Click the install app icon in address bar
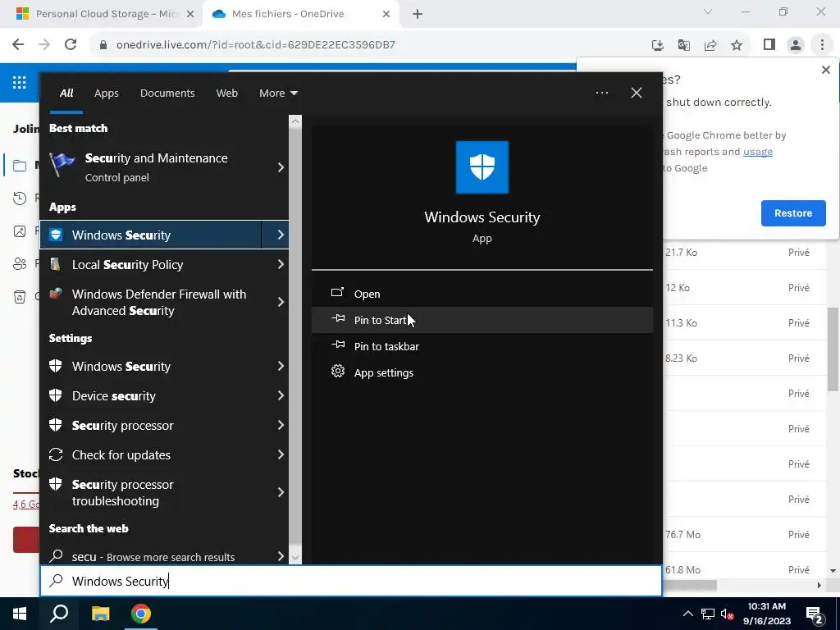Screen dimensions: 840x630 657,45
